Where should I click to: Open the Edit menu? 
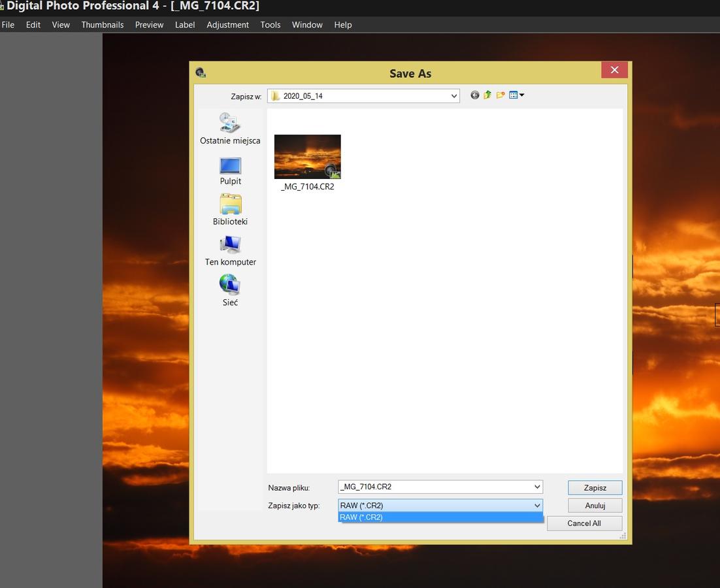point(33,25)
